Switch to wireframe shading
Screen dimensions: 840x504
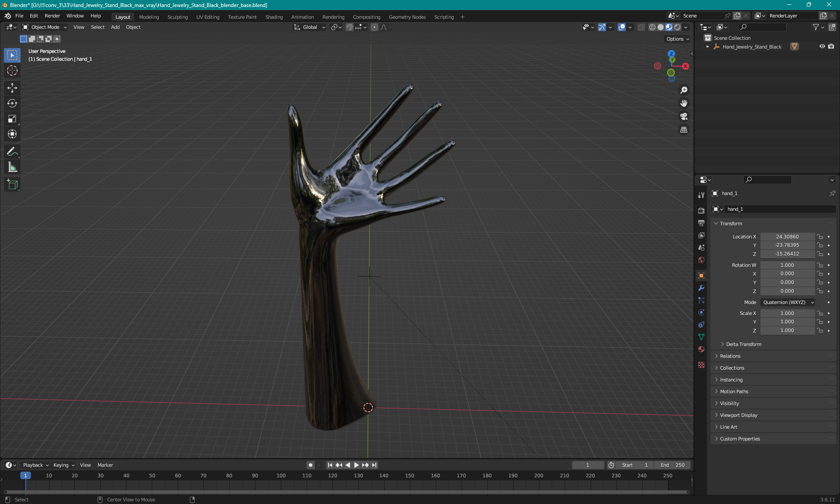tap(652, 27)
